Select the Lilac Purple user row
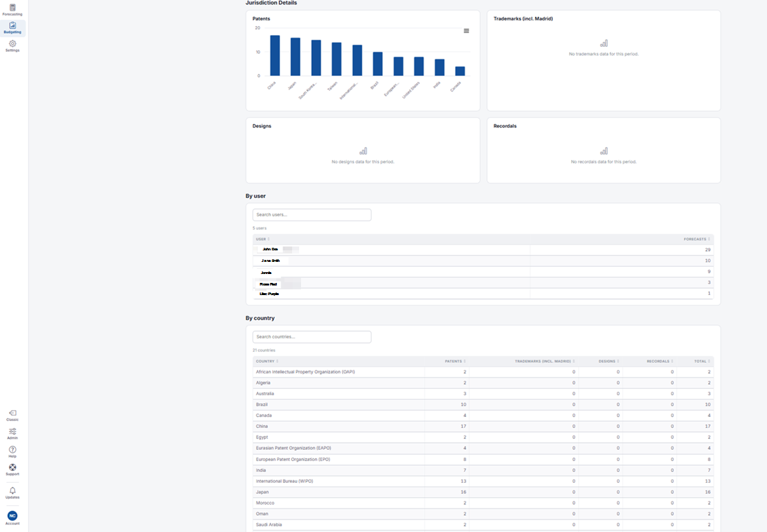 483,294
